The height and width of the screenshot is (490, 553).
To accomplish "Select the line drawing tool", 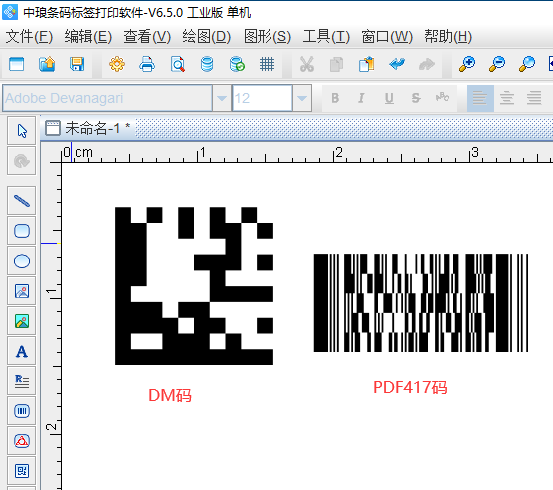I will 22,201.
